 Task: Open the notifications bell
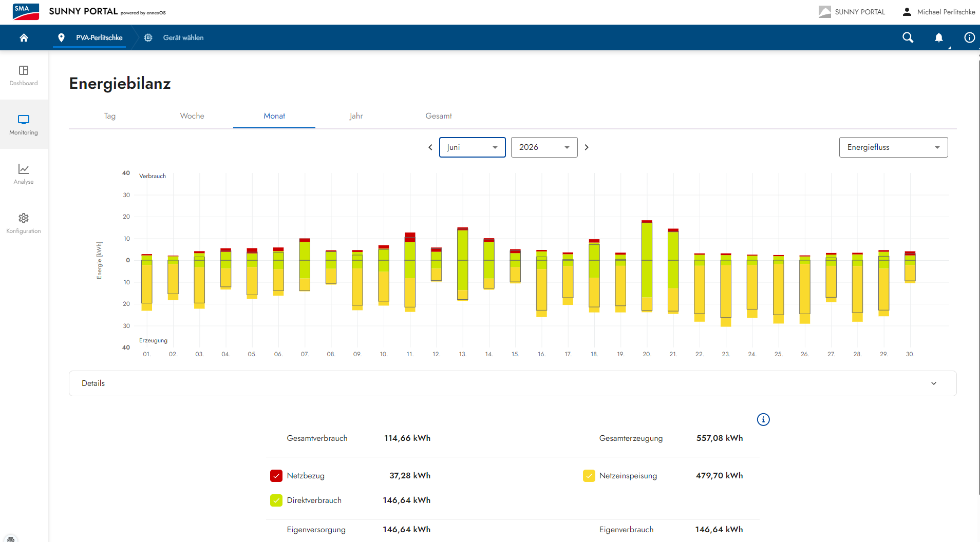coord(939,37)
